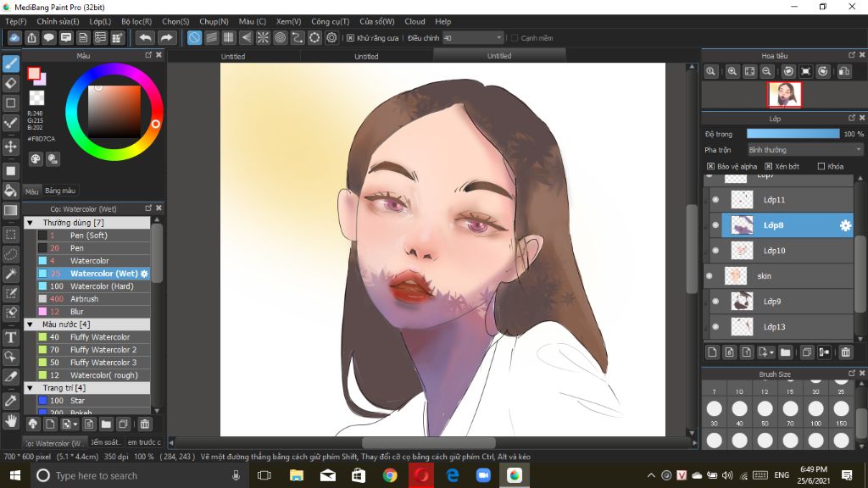Open the Lớp(L) menu
The image size is (868, 488).
coord(100,21)
